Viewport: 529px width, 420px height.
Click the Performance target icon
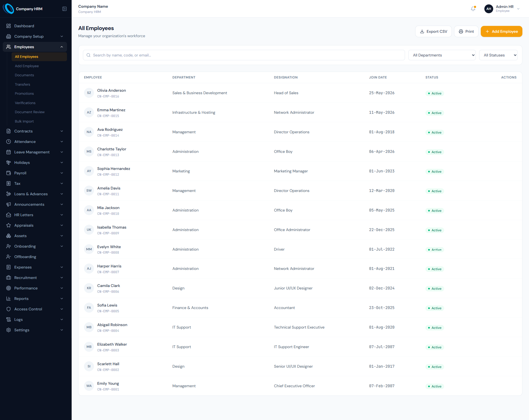click(x=9, y=288)
